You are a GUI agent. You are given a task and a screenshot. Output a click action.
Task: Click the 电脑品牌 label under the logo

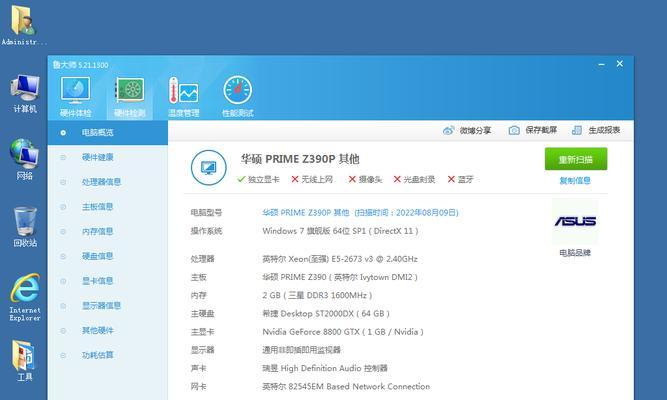click(575, 253)
